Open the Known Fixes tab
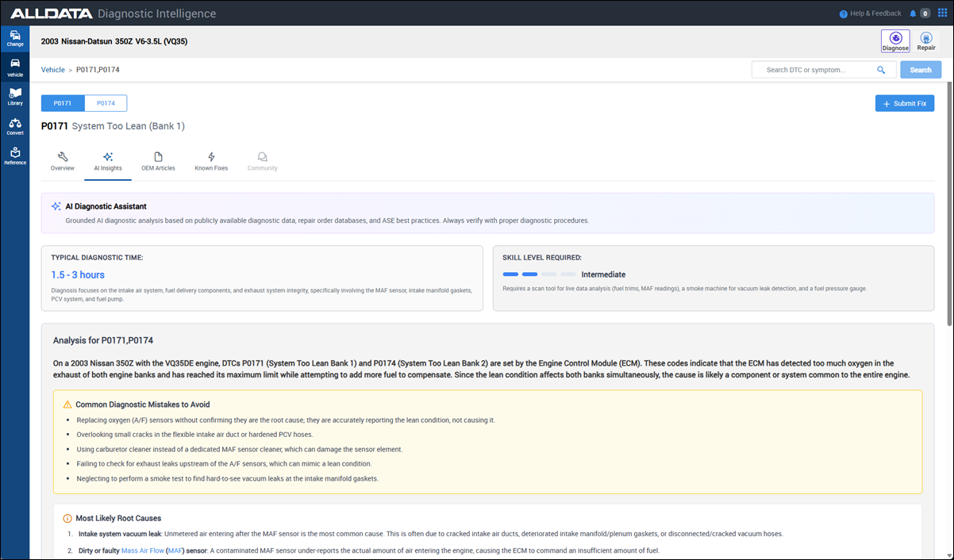954x560 pixels. click(x=211, y=161)
